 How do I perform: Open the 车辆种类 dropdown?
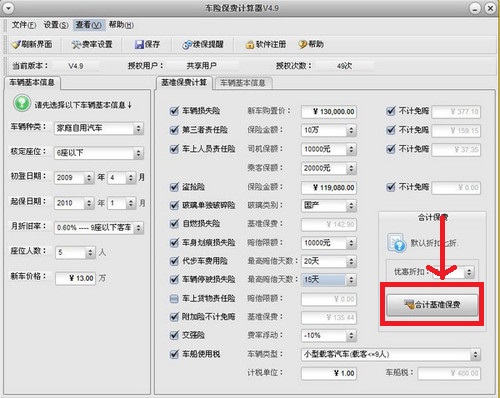(99, 128)
